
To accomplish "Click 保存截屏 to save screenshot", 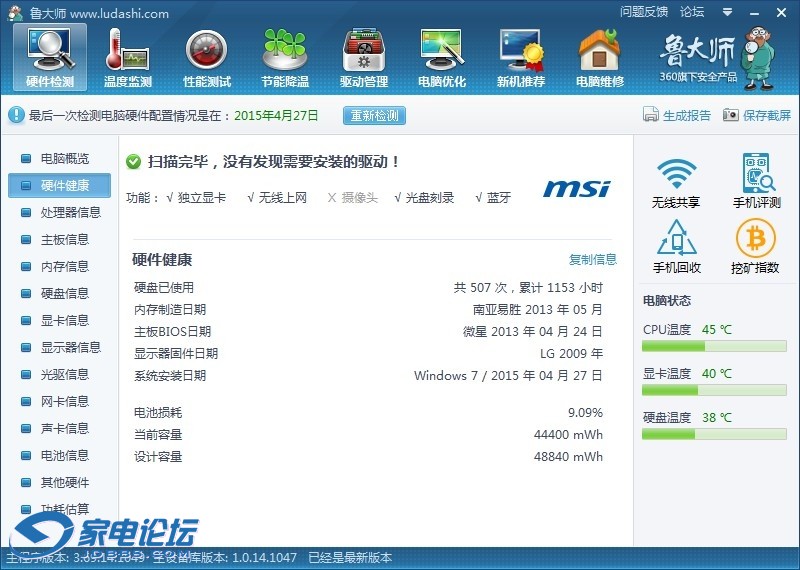I will coord(757,115).
